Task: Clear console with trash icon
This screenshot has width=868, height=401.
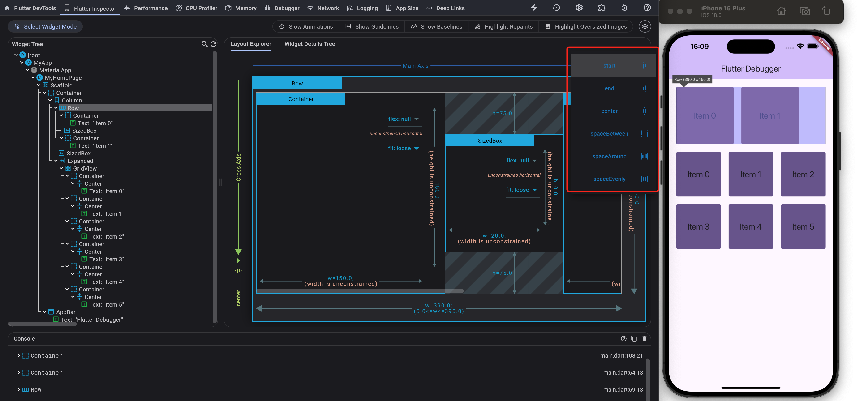Action: 644,338
